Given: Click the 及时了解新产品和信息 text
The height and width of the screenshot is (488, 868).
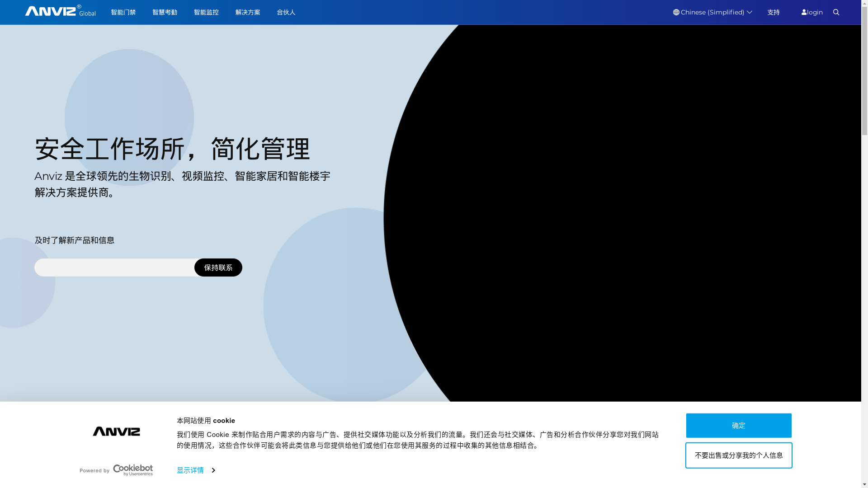Looking at the screenshot, I should tap(75, 240).
